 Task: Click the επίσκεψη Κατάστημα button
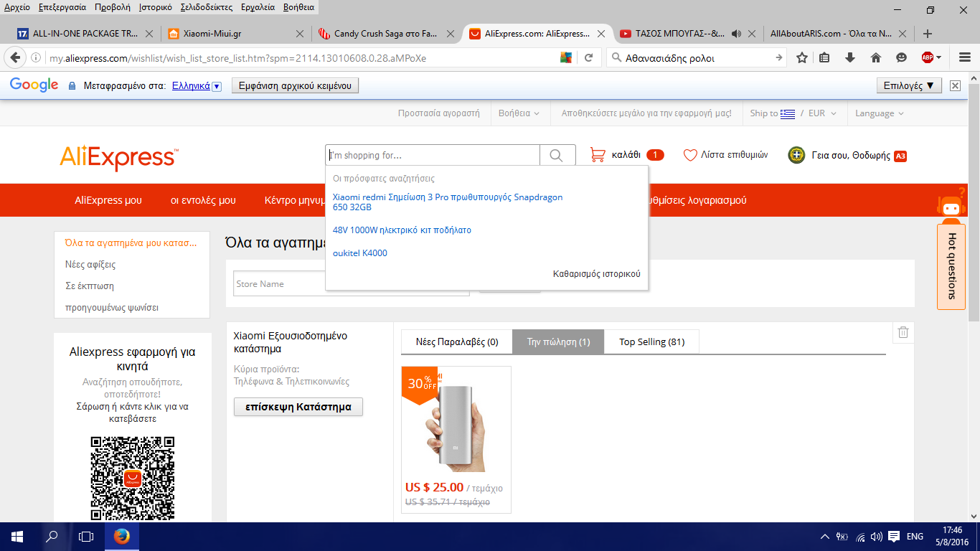tap(298, 407)
